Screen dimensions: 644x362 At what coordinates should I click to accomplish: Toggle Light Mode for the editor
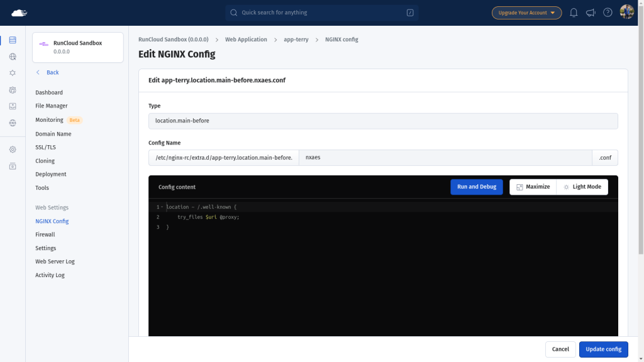coord(582,187)
